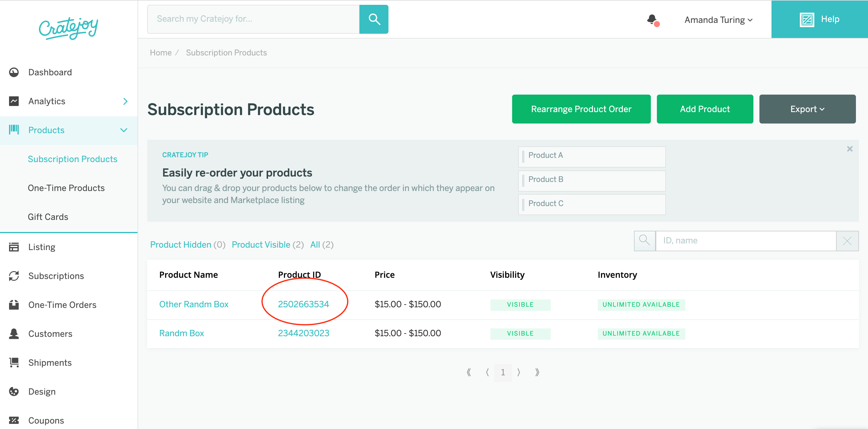Clear the ID, name filter field
The image size is (868, 429).
click(847, 241)
